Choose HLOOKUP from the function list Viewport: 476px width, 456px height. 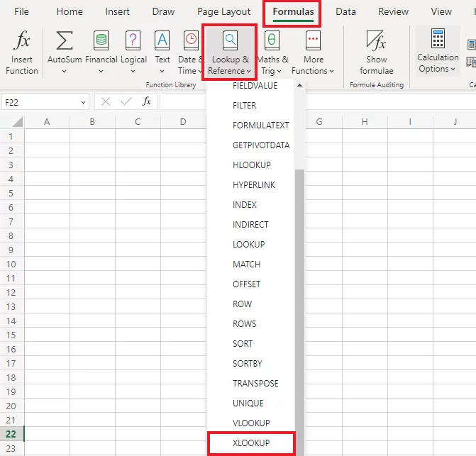[251, 165]
